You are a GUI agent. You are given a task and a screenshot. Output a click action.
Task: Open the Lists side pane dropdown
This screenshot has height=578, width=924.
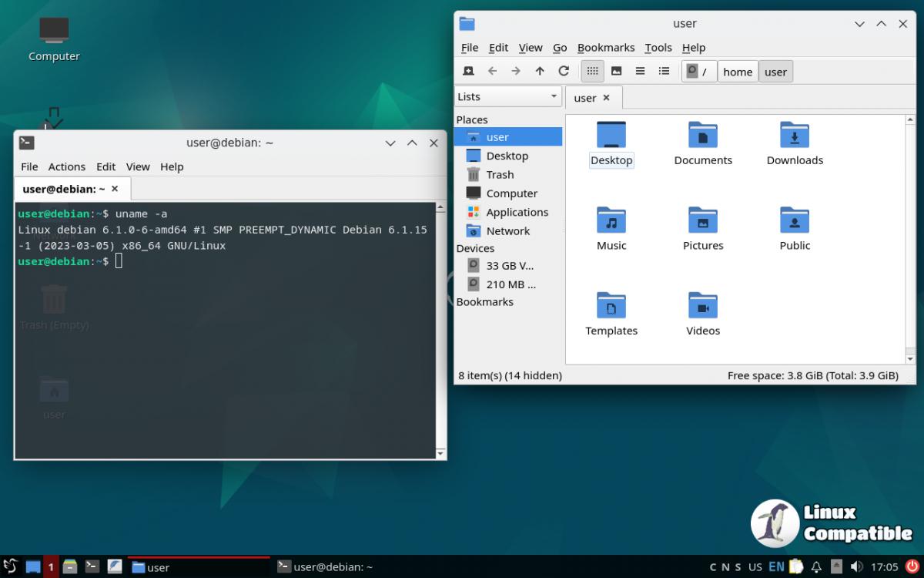point(508,96)
